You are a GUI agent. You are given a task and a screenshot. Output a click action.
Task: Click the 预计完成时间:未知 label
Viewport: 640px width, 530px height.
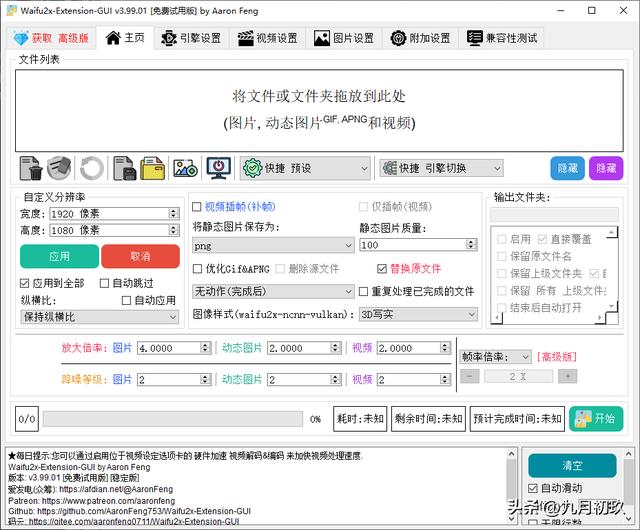[517, 419]
